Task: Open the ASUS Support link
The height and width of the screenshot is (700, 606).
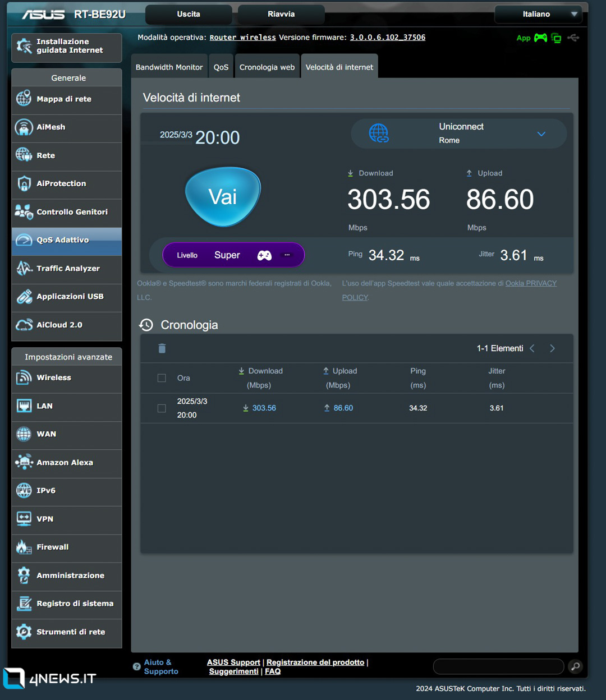Action: pyautogui.click(x=233, y=662)
